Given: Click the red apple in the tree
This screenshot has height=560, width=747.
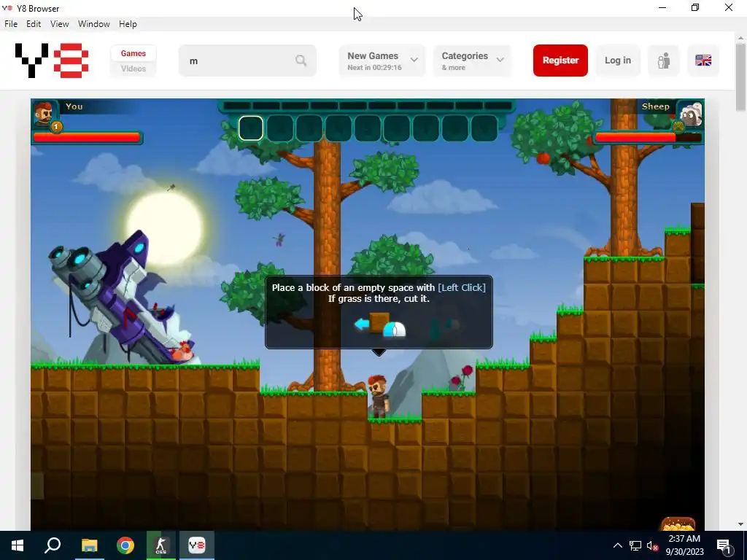Looking at the screenshot, I should coord(543,157).
